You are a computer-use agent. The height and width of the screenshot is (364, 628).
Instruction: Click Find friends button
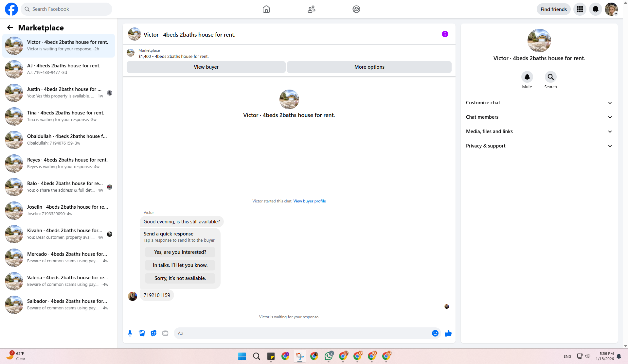[553, 9]
